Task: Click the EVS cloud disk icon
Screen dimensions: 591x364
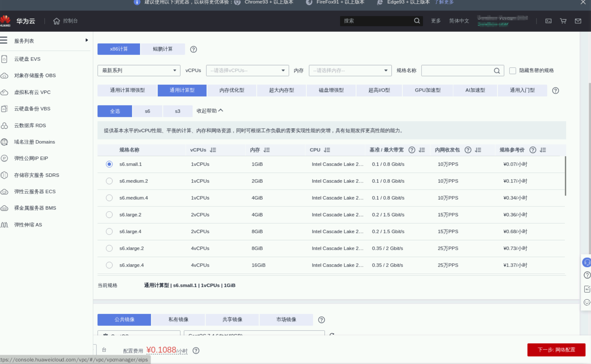Action: [4, 59]
